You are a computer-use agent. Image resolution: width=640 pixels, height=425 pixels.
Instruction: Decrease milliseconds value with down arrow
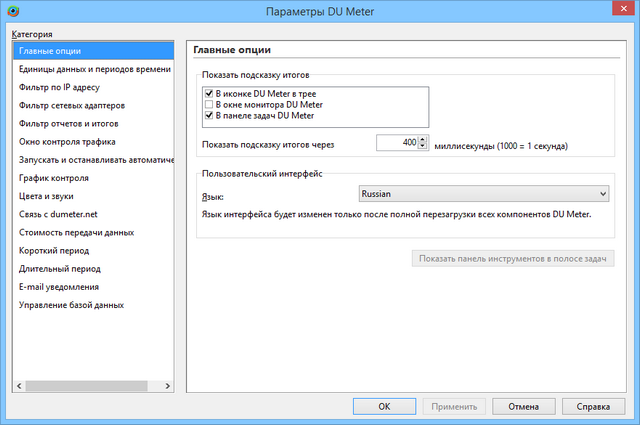pyautogui.click(x=423, y=148)
